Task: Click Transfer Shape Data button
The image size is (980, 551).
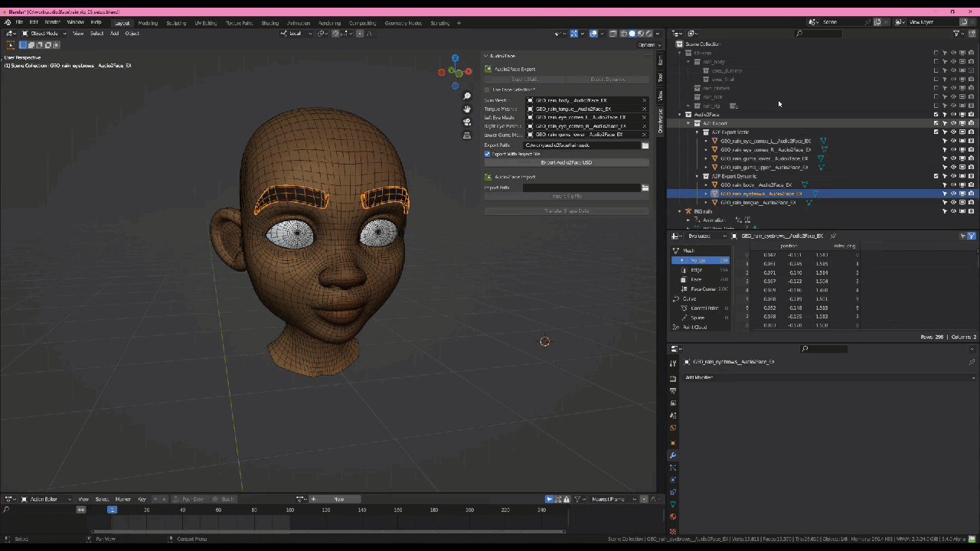Action: coord(567,210)
